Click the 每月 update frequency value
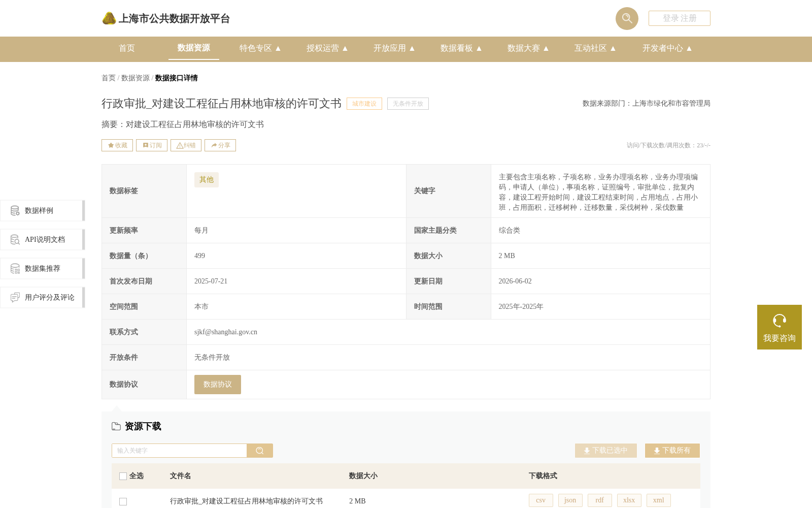This screenshot has height=508, width=812. tap(201, 231)
